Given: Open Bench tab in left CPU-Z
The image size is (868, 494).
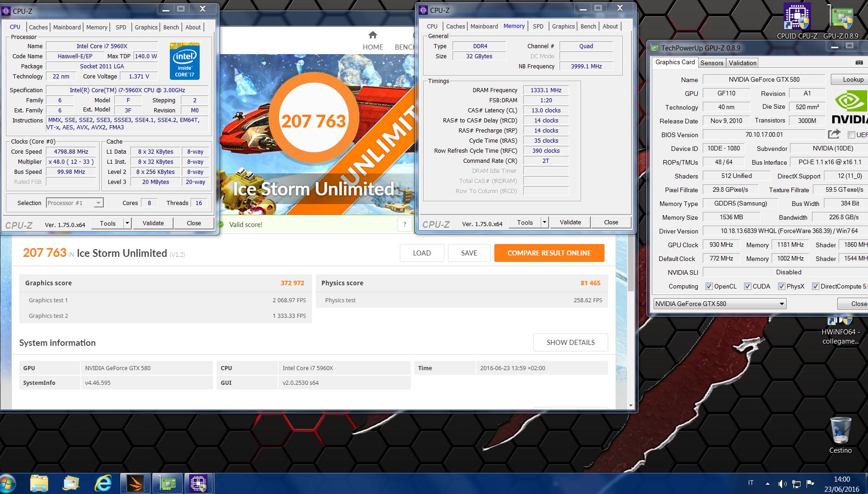Looking at the screenshot, I should 171,27.
